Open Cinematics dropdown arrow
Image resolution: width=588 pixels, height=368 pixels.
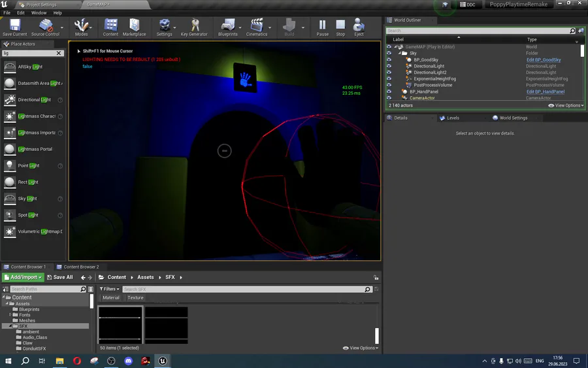click(270, 27)
